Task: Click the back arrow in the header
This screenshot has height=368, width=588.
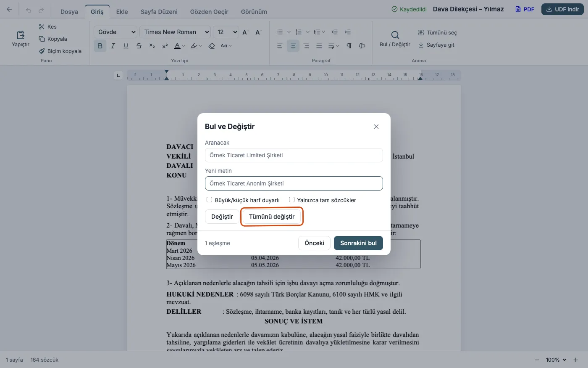Action: coord(9,9)
